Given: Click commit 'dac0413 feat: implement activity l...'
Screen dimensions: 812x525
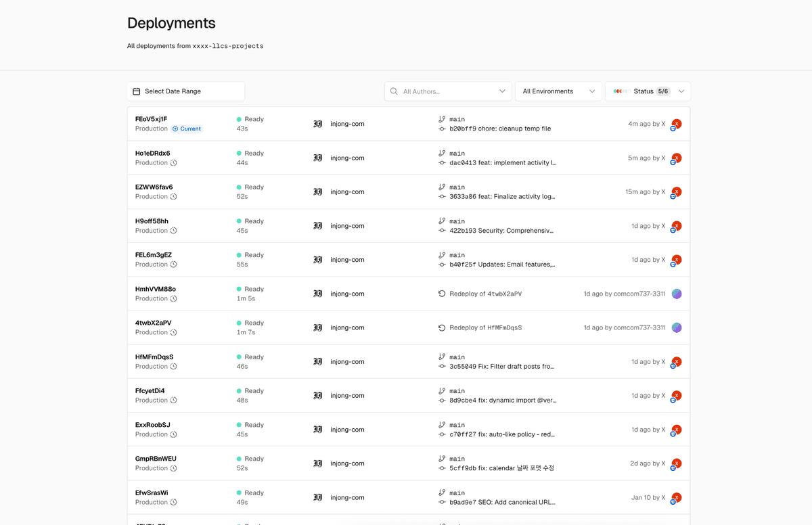Looking at the screenshot, I should [503, 162].
